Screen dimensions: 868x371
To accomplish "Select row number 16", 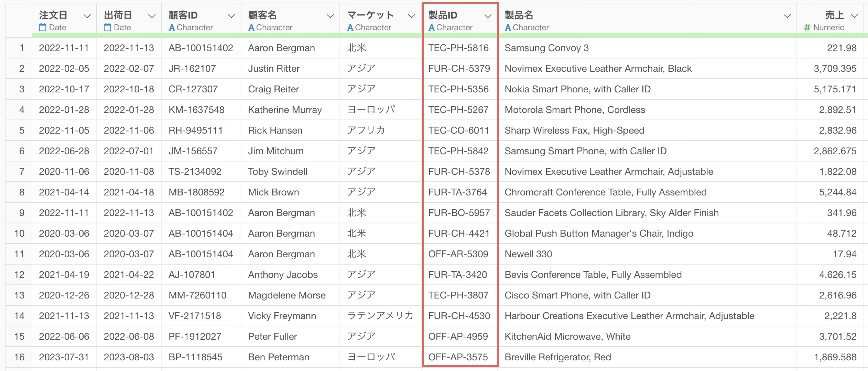I will 19,357.
